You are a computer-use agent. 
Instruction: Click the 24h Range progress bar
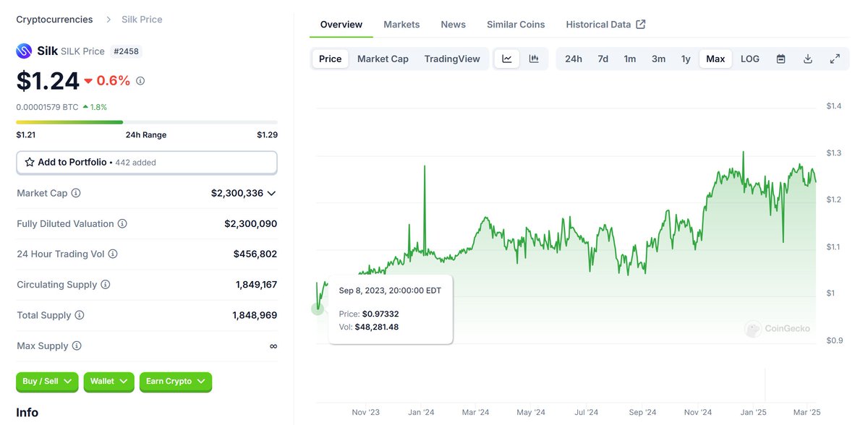(x=147, y=122)
